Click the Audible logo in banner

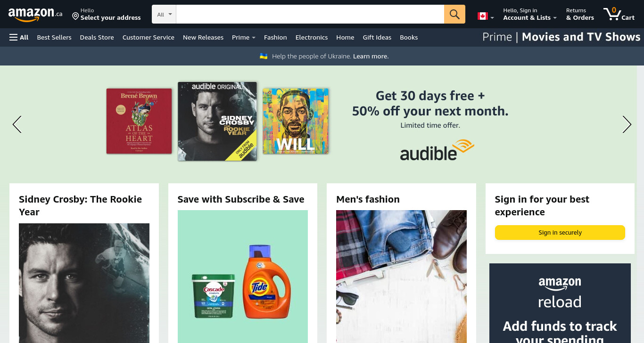[437, 150]
